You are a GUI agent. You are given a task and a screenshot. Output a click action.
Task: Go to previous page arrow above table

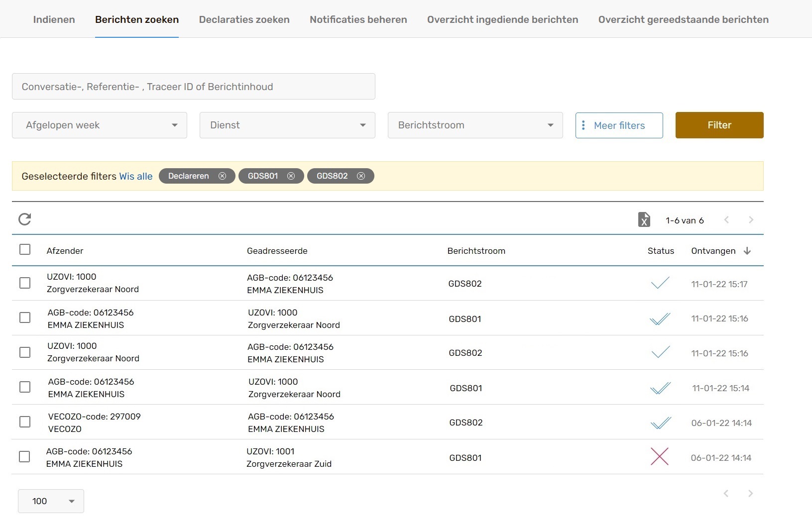[x=726, y=220]
